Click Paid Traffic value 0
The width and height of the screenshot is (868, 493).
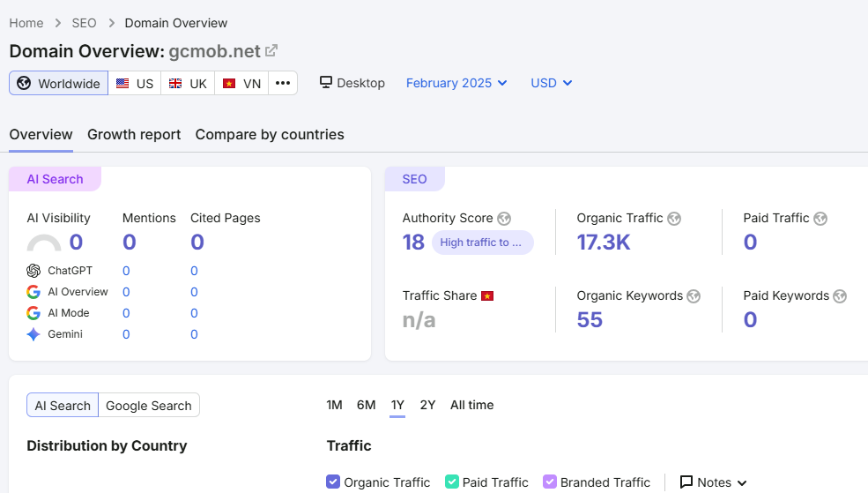pos(750,242)
